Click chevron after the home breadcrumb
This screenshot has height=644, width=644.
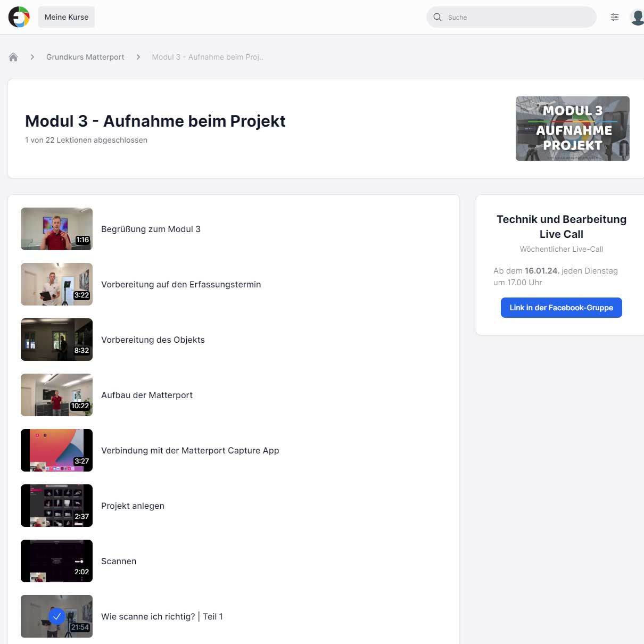(32, 57)
